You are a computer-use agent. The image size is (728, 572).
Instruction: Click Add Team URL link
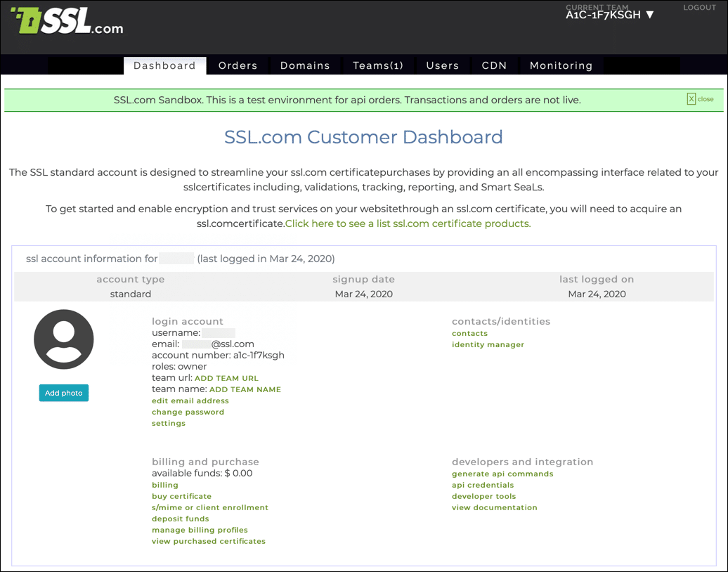[x=226, y=378]
